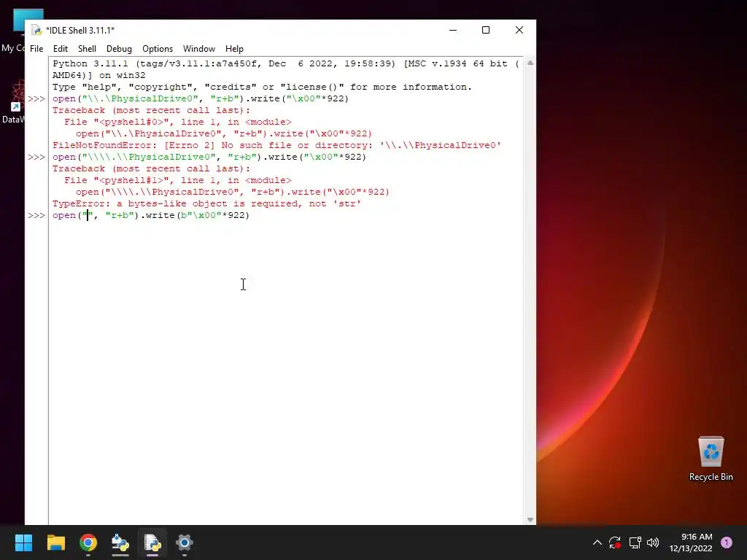Open the Windows Start menu
Screen dimensions: 747x560
tap(23, 542)
